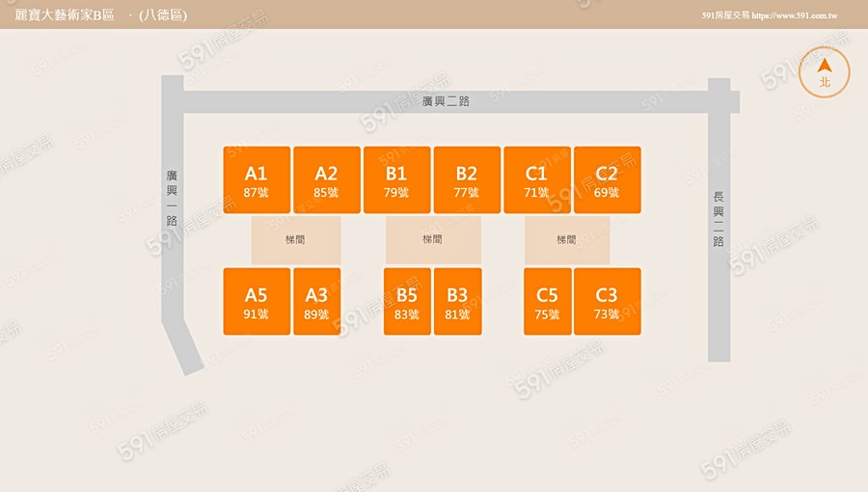Viewport: 868px width, 492px height.
Task: Pick unit B3 at 81號
Action: (457, 302)
